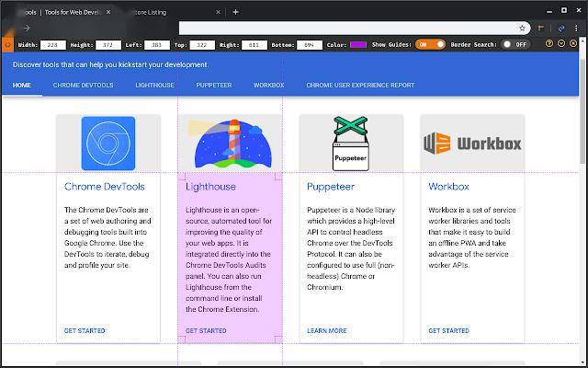Viewport: 588px width, 368px height.
Task: Click GET STARTED under Workbox
Action: point(449,331)
